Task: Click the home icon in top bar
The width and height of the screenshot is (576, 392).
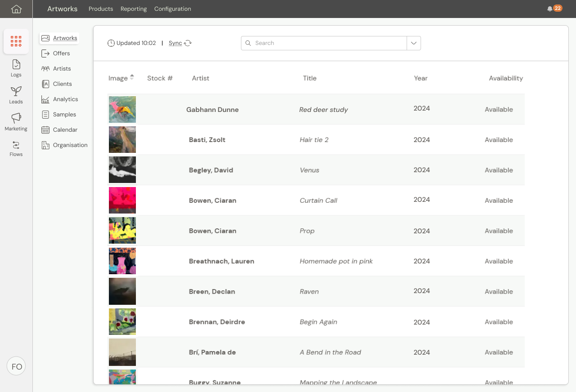Action: 16,9
